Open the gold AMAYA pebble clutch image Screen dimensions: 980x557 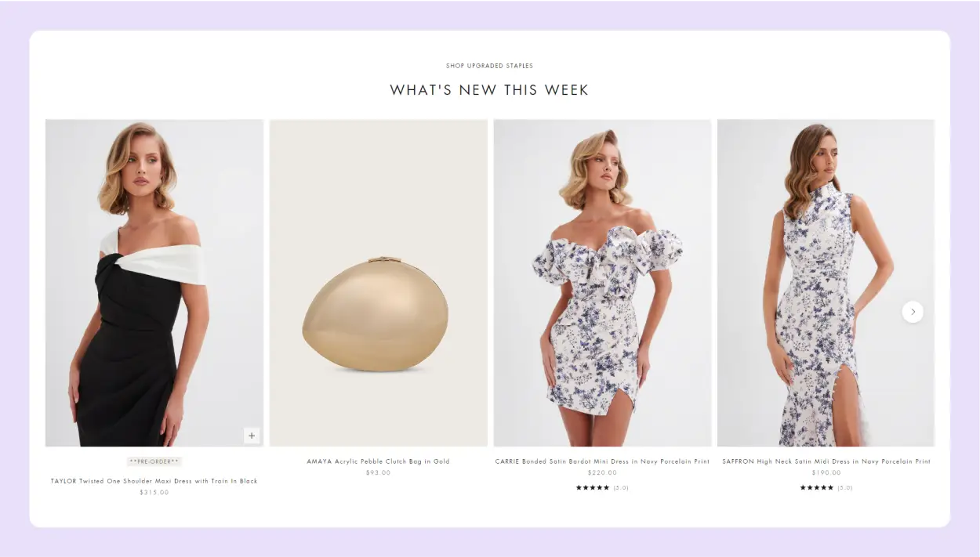tap(379, 283)
